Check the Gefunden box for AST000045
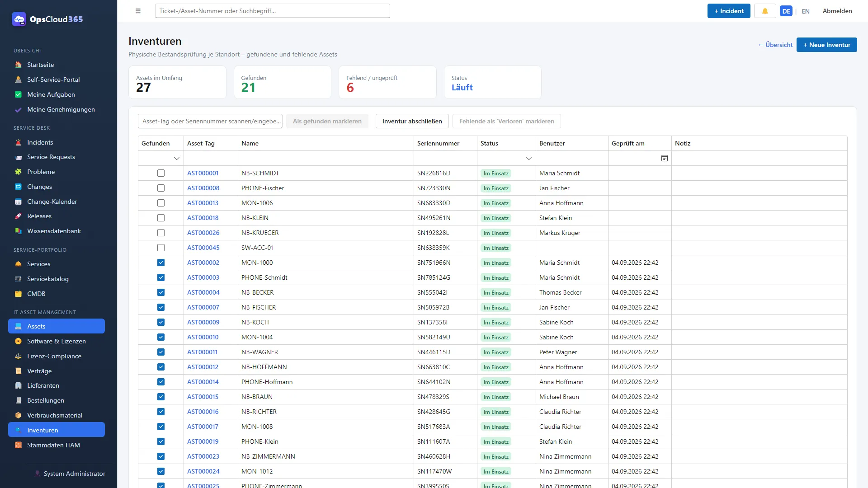Image resolution: width=868 pixels, height=488 pixels. point(161,248)
